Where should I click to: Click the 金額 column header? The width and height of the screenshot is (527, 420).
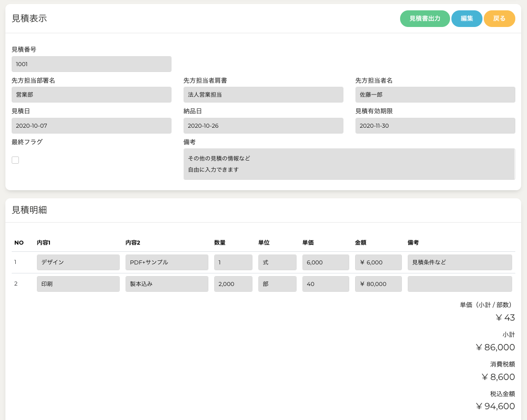tap(360, 243)
